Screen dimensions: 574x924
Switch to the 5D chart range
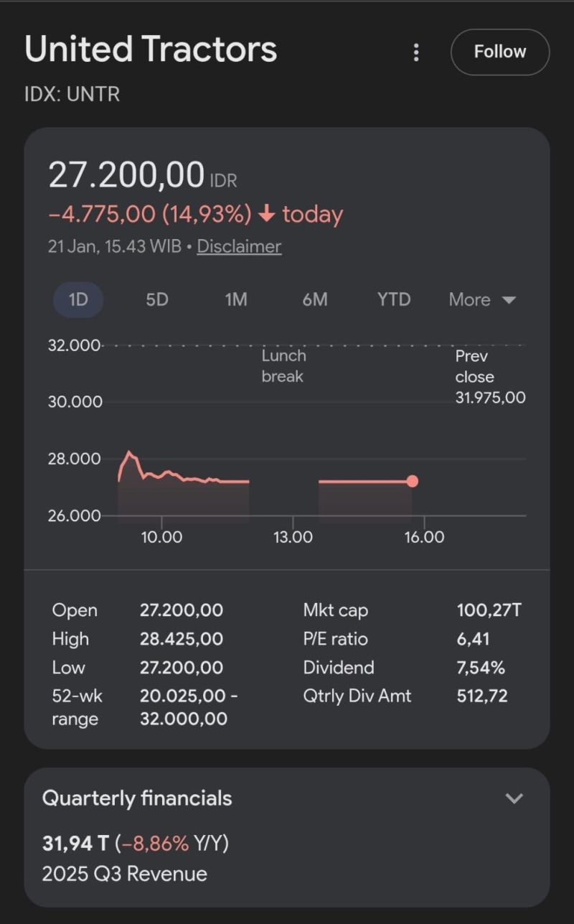(157, 299)
